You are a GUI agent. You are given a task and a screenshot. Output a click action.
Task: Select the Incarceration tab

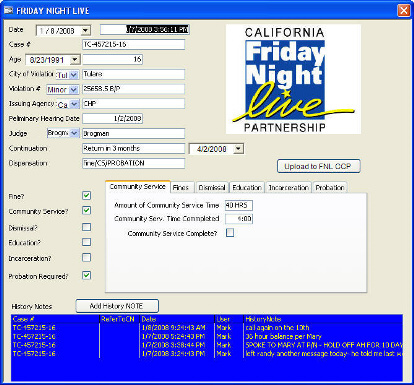289,188
